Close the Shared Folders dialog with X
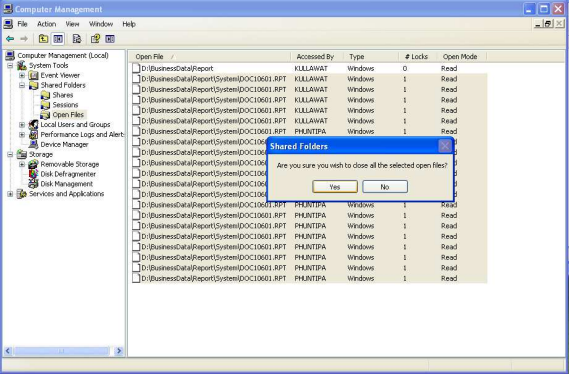Viewport: 571px width, 374px height. 445,146
